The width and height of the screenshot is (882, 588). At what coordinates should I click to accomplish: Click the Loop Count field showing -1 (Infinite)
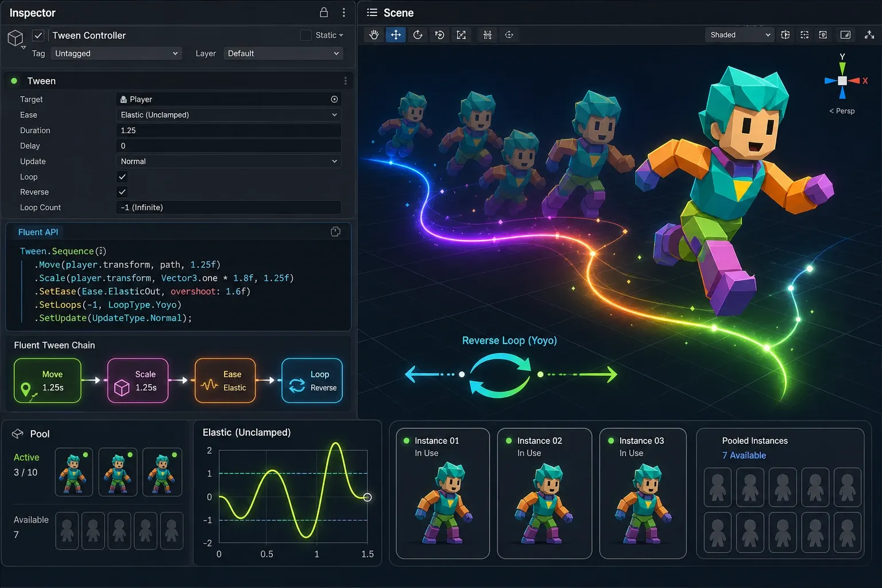click(x=229, y=207)
